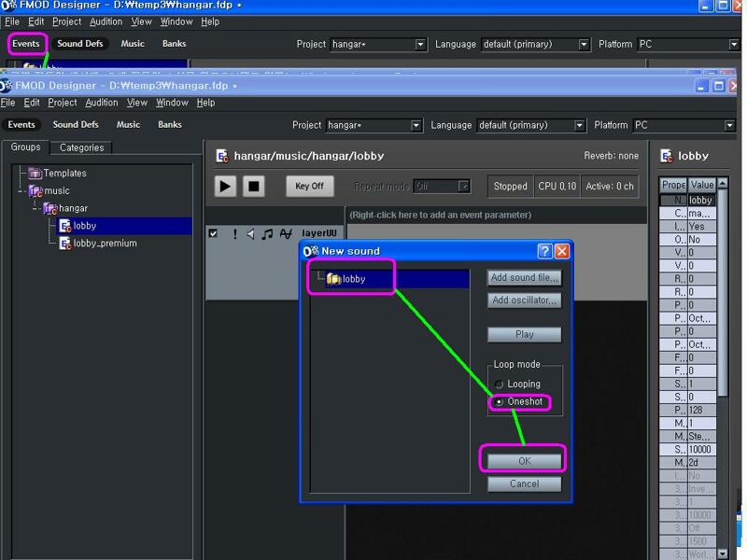Click the help question-mark button in New sound dialog

click(x=544, y=251)
